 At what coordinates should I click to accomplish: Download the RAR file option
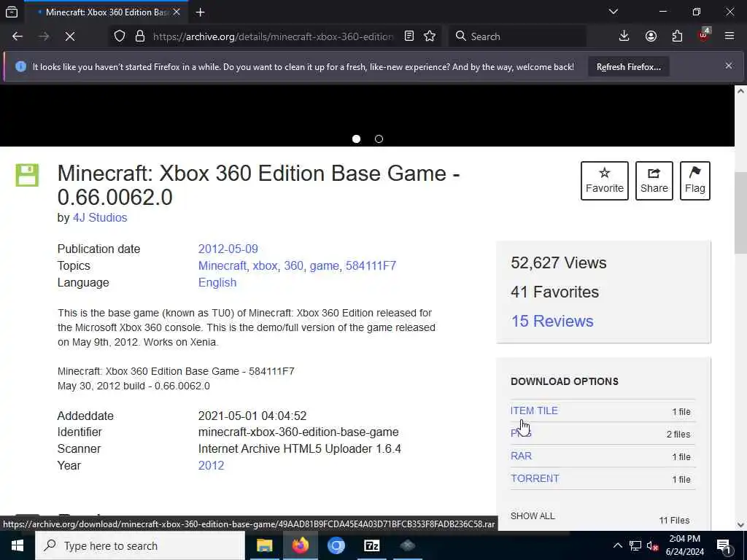click(521, 456)
